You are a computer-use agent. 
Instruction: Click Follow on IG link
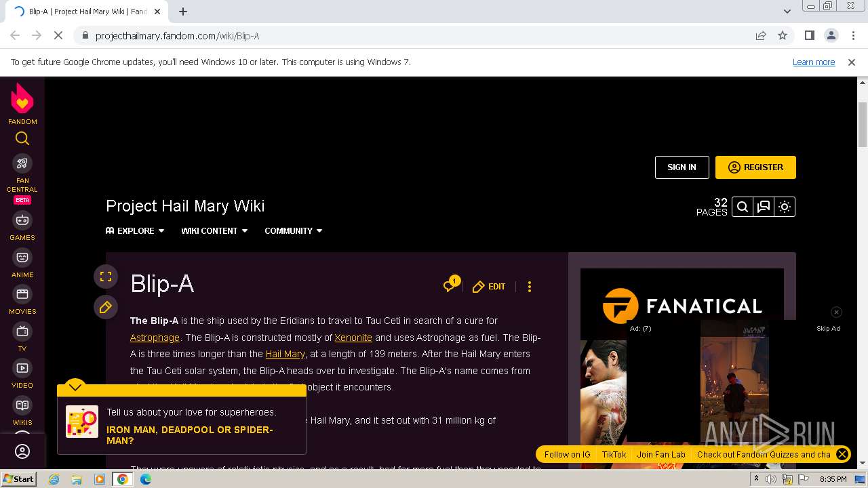coord(568,455)
